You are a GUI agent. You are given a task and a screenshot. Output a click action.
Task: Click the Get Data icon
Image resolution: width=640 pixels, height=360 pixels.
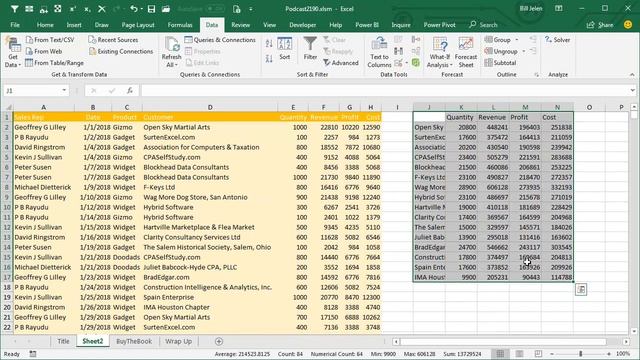click(x=13, y=45)
